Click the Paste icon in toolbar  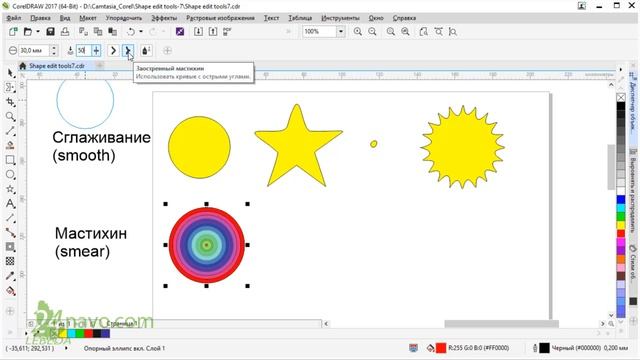(112, 31)
